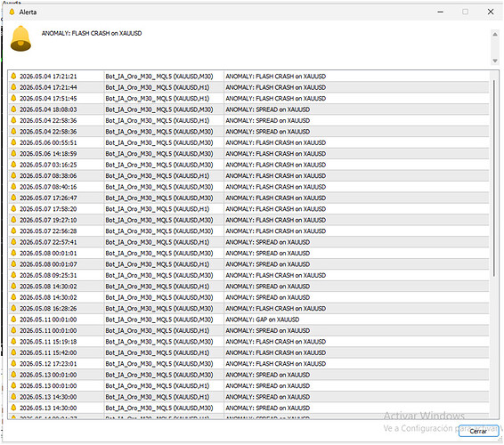Click the up arrow of message scrollbar
504x445 pixels.
pyautogui.click(x=495, y=34)
